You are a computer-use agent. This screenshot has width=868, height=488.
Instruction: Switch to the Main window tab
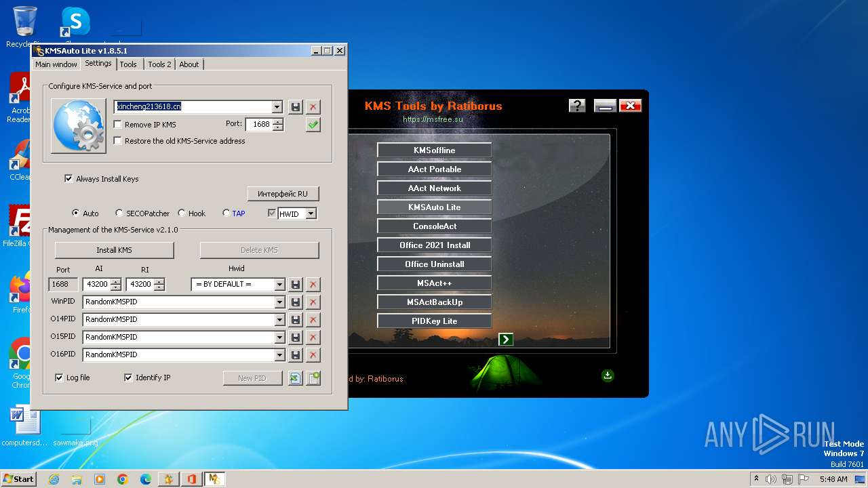(56, 64)
